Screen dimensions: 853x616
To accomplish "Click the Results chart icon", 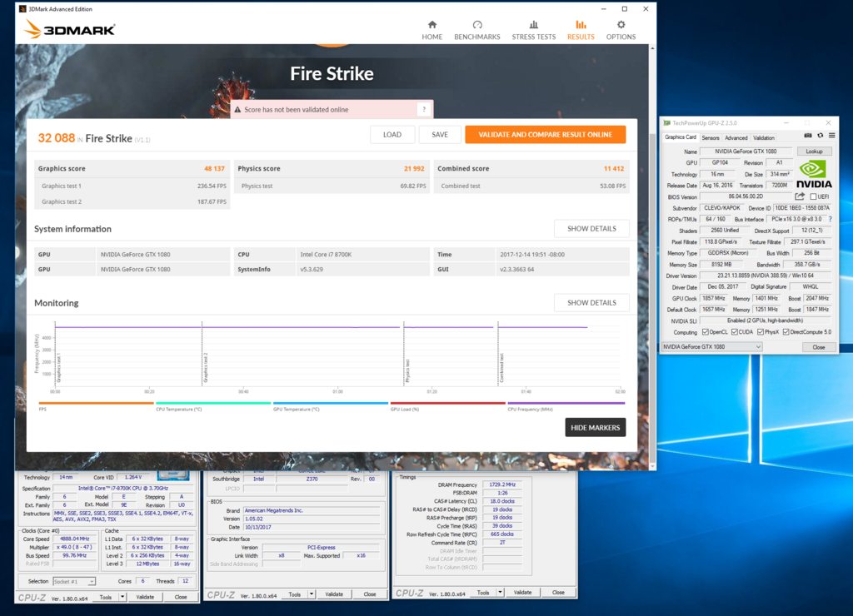I will (x=581, y=24).
